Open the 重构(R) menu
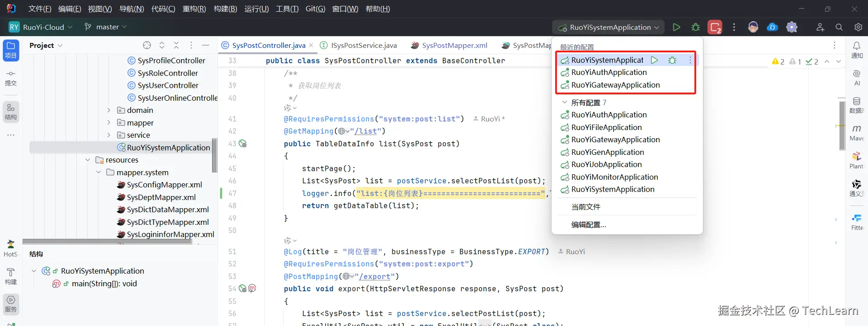This screenshot has width=868, height=326. coord(194,9)
